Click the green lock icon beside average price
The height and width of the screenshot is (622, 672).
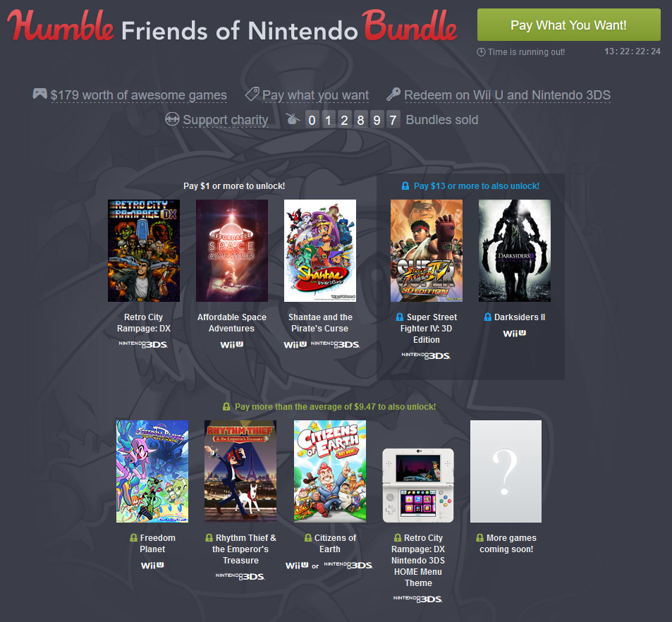click(x=226, y=406)
